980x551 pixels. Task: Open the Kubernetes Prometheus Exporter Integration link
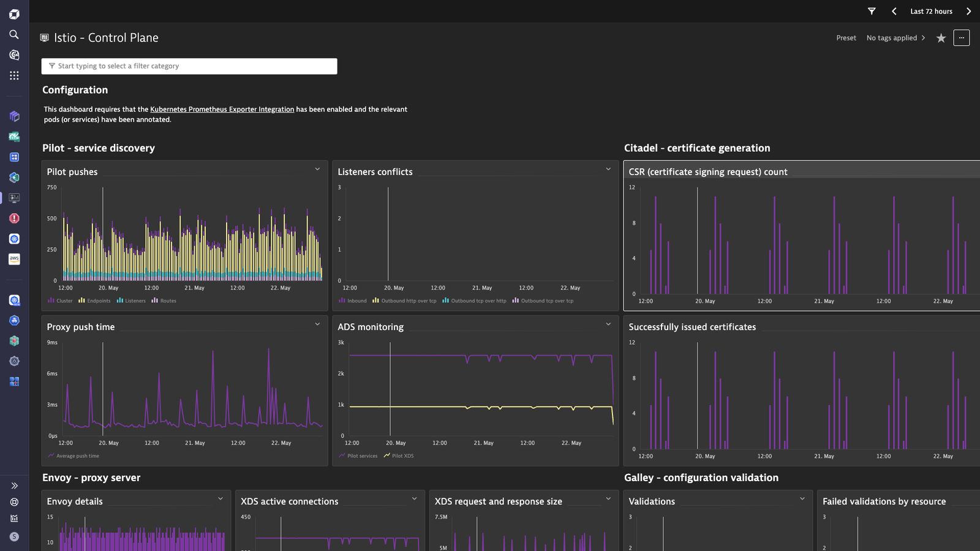point(222,110)
